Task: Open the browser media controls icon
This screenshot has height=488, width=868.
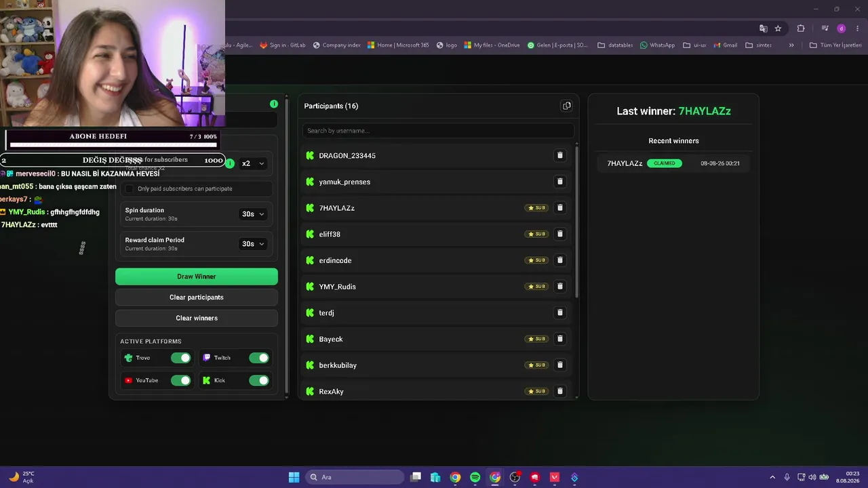Action: point(825,28)
